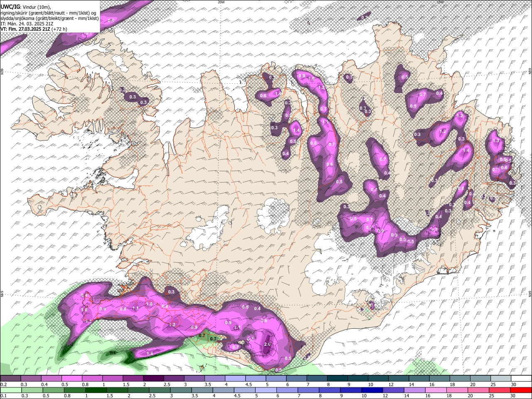Image resolution: width=532 pixels, height=399 pixels.
Task: Click the bright red swatch at 30, bottom row
Action: [x=520, y=390]
